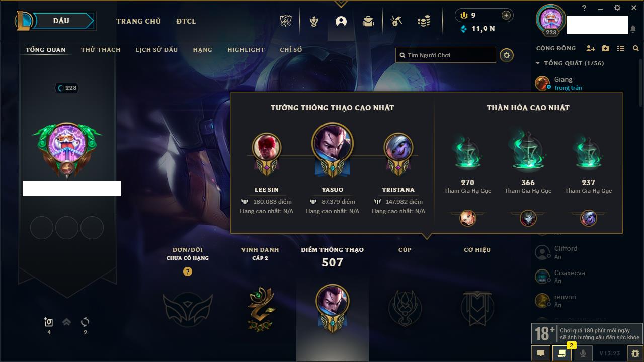Click the Tìm Người Chơi search field
Viewport: 644px width, 362px height.
tap(446, 55)
